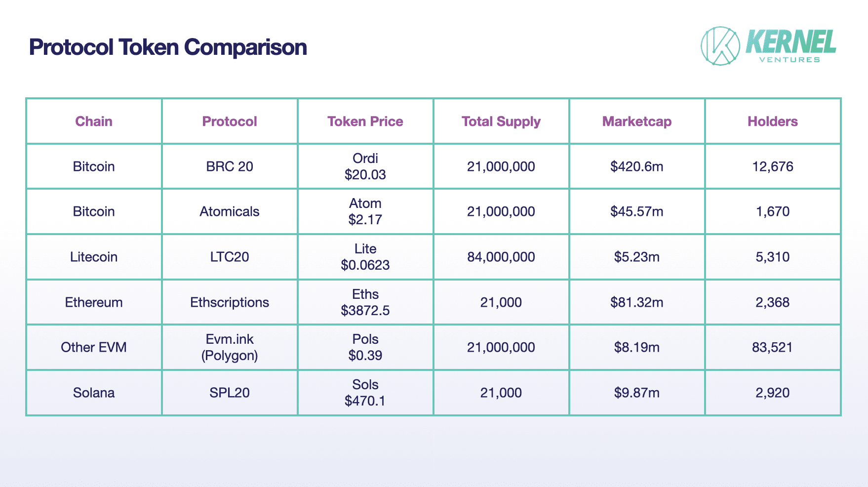Select the Litecoin chain cell
The width and height of the screenshot is (868, 487).
(x=94, y=257)
